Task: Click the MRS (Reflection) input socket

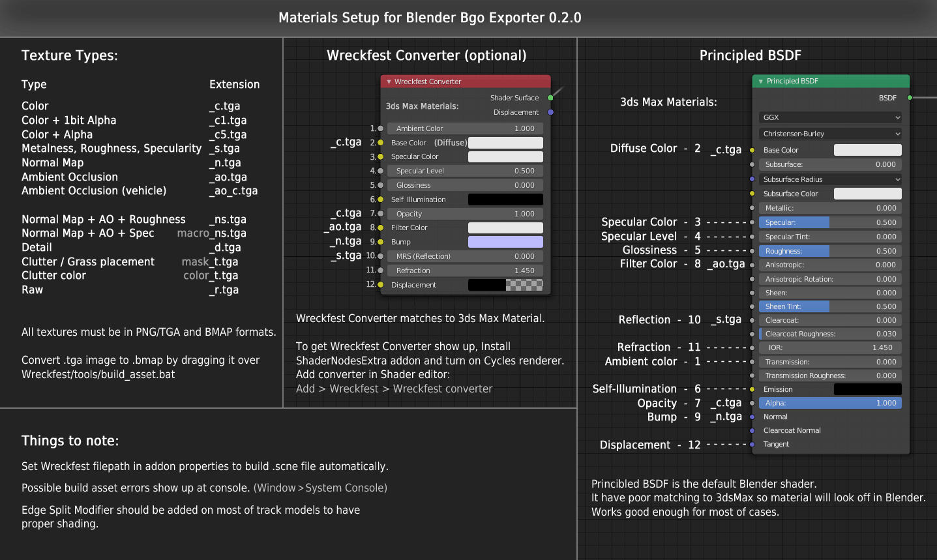Action: 381,256
